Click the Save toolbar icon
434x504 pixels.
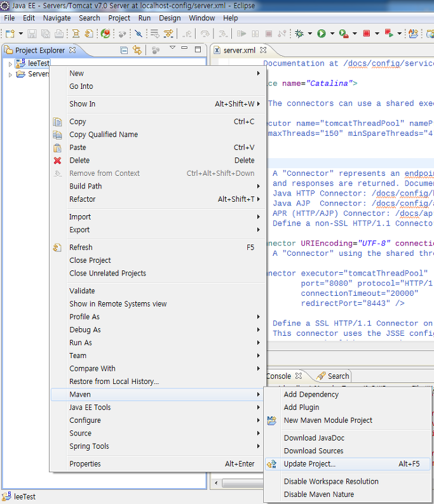32,34
